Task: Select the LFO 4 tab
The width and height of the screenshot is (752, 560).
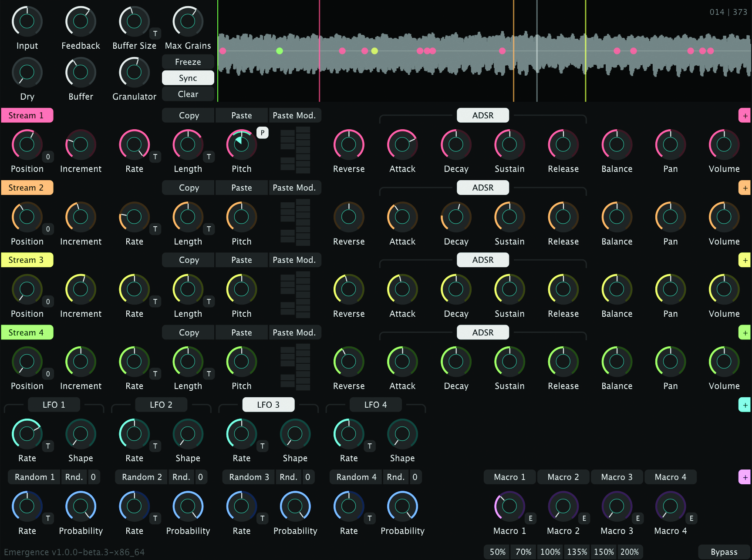Action: pos(376,405)
